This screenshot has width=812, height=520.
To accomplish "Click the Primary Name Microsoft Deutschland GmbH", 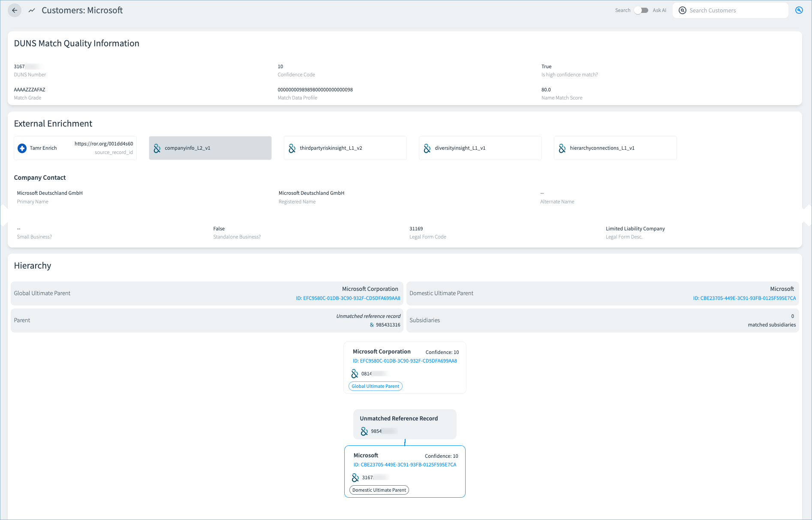I will coord(50,193).
